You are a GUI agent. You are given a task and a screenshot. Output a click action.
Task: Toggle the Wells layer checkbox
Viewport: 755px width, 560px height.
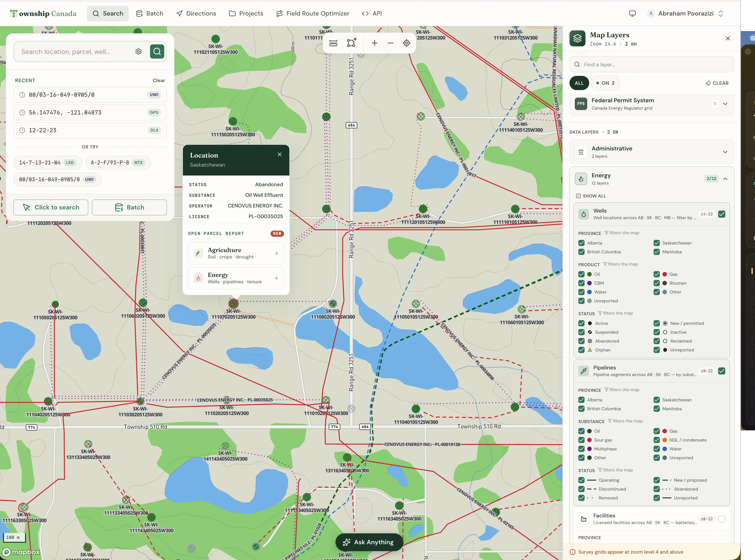[721, 214]
